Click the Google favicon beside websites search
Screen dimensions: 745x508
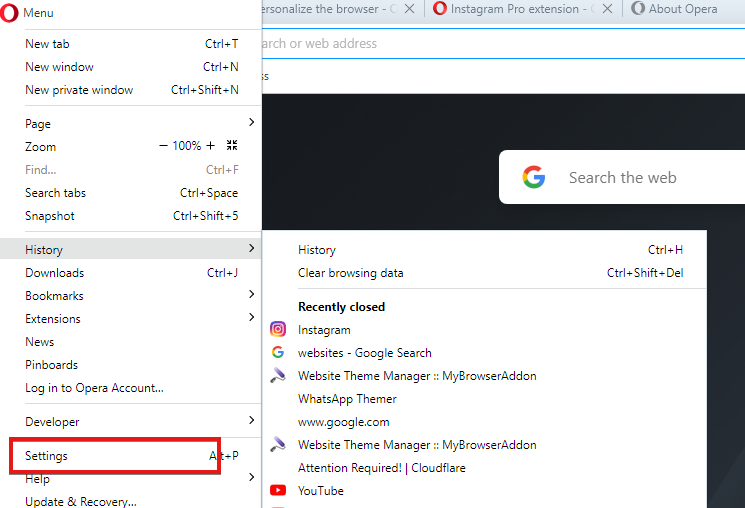click(278, 352)
